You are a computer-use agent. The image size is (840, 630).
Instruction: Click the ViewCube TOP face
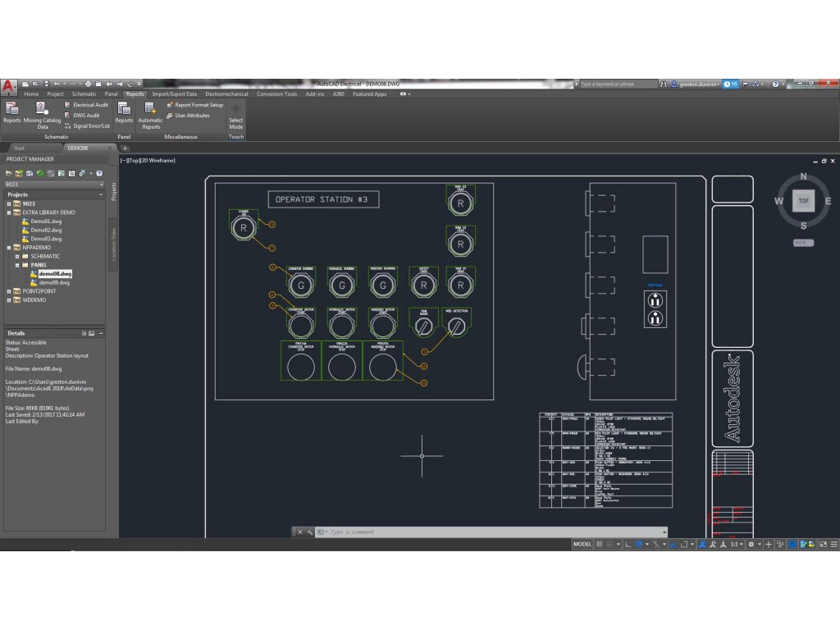pyautogui.click(x=803, y=201)
